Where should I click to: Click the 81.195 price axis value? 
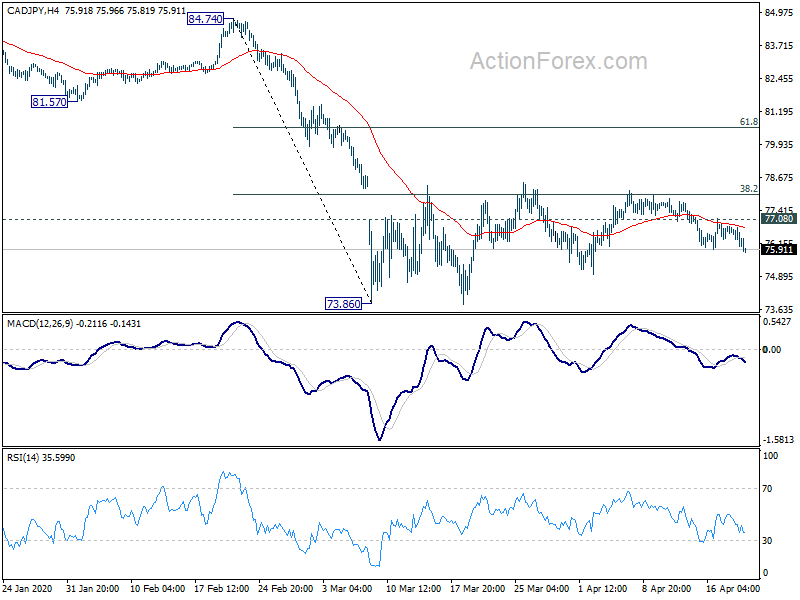tap(779, 111)
